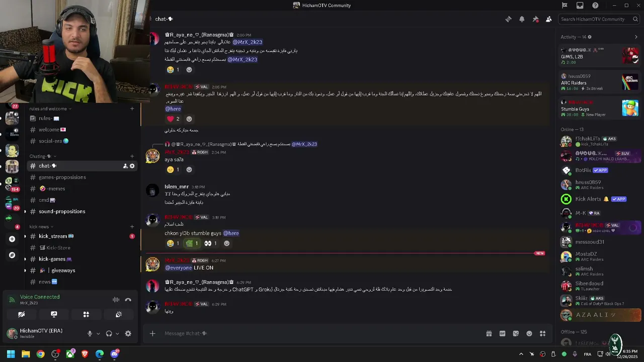Disconnect from the voice channel
Image resolution: width=644 pixels, height=362 pixels.
pyautogui.click(x=128, y=300)
